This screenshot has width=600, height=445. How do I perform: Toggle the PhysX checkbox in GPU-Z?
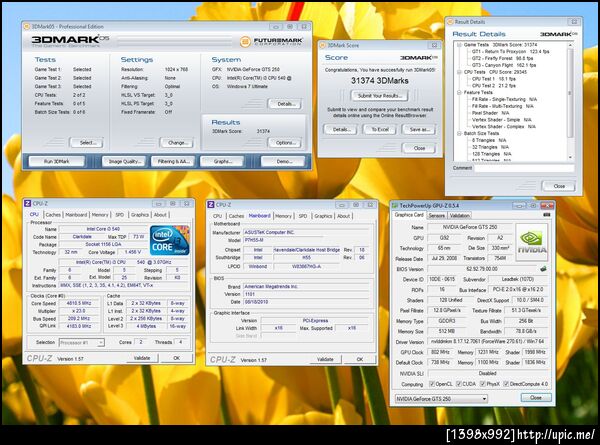click(x=483, y=384)
